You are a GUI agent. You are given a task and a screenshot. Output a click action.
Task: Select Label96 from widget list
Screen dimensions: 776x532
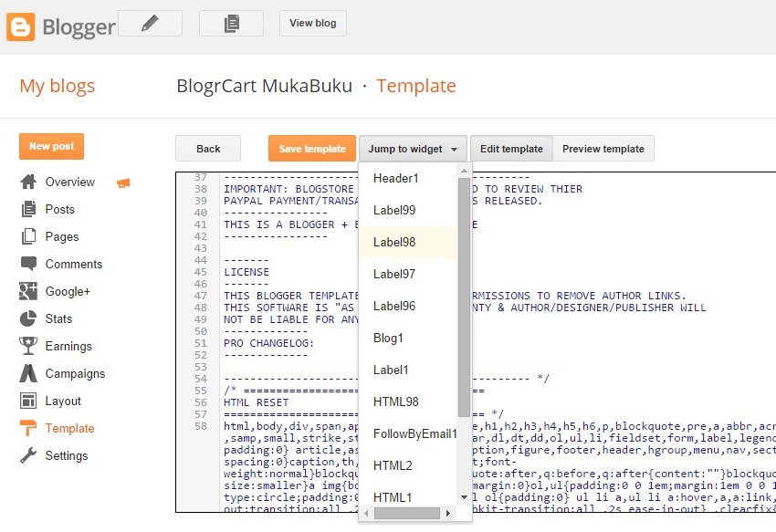click(408, 306)
